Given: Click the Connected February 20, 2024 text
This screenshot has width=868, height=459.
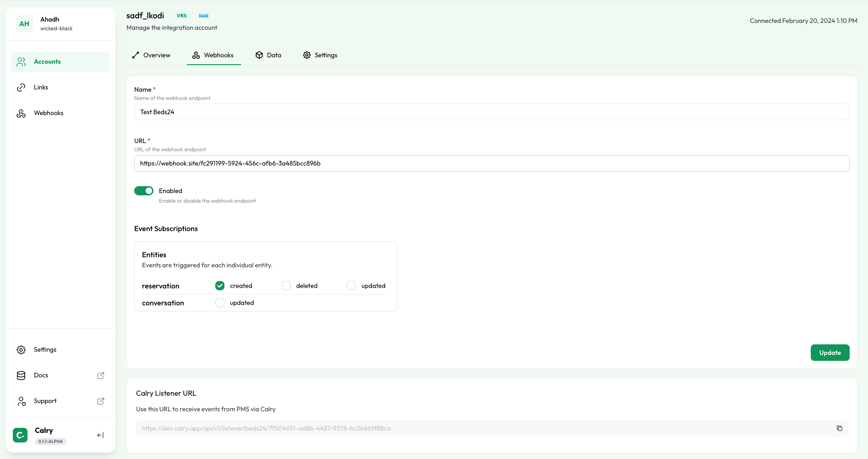Looking at the screenshot, I should [803, 21].
